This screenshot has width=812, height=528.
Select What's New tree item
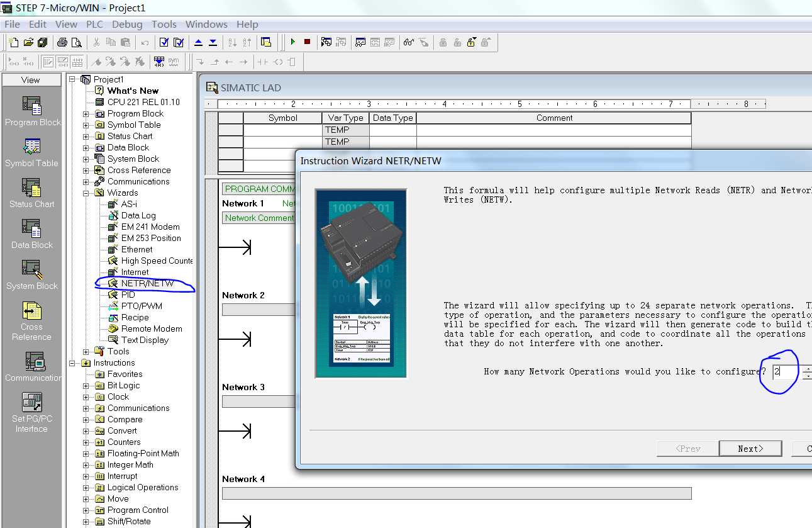pos(133,91)
